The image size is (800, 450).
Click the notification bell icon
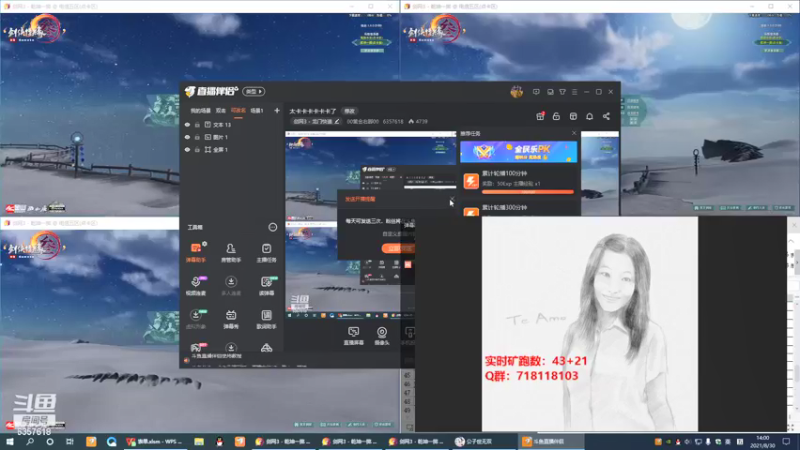point(589,116)
